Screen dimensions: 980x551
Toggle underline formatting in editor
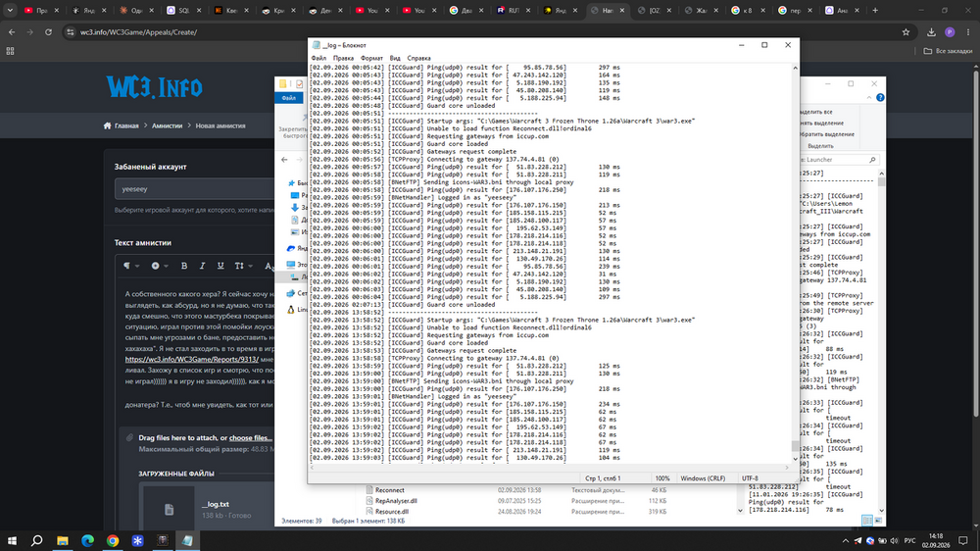[220, 266]
